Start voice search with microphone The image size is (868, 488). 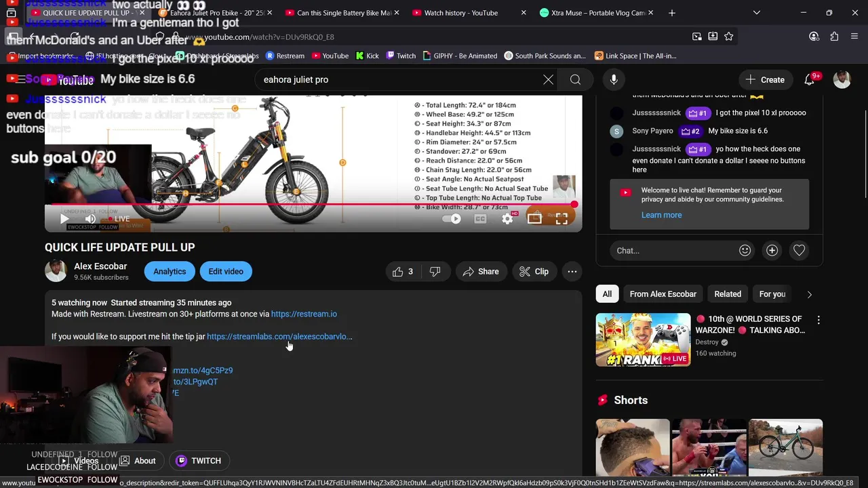point(614,80)
